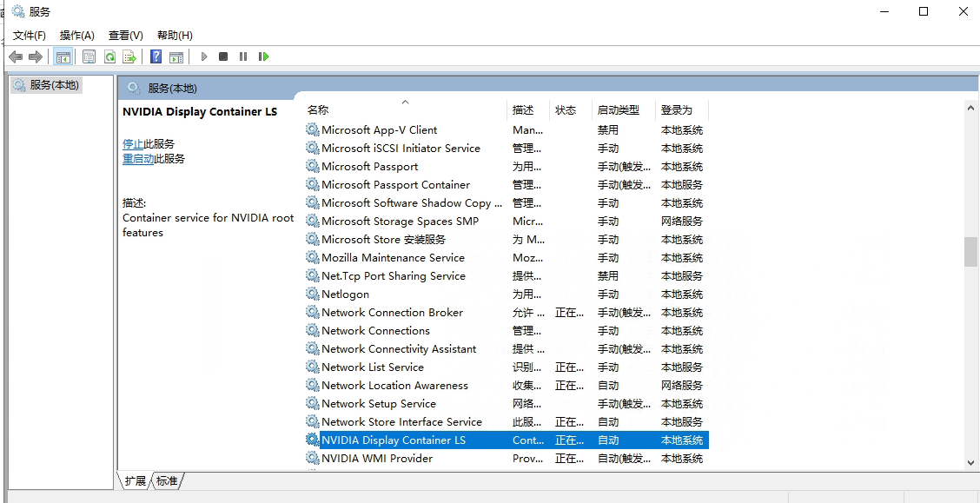Image resolution: width=980 pixels, height=503 pixels.
Task: Click 本地服务 login of Net.Tcp Port Sharing
Action: pyautogui.click(x=682, y=275)
